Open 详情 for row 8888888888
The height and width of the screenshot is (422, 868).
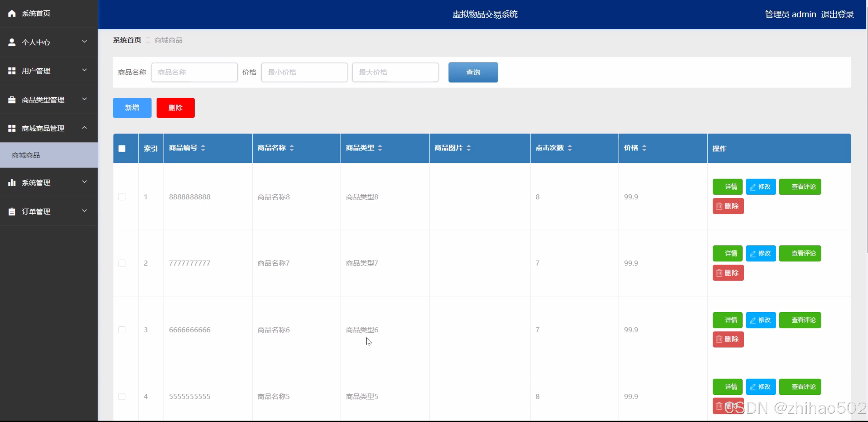[727, 187]
